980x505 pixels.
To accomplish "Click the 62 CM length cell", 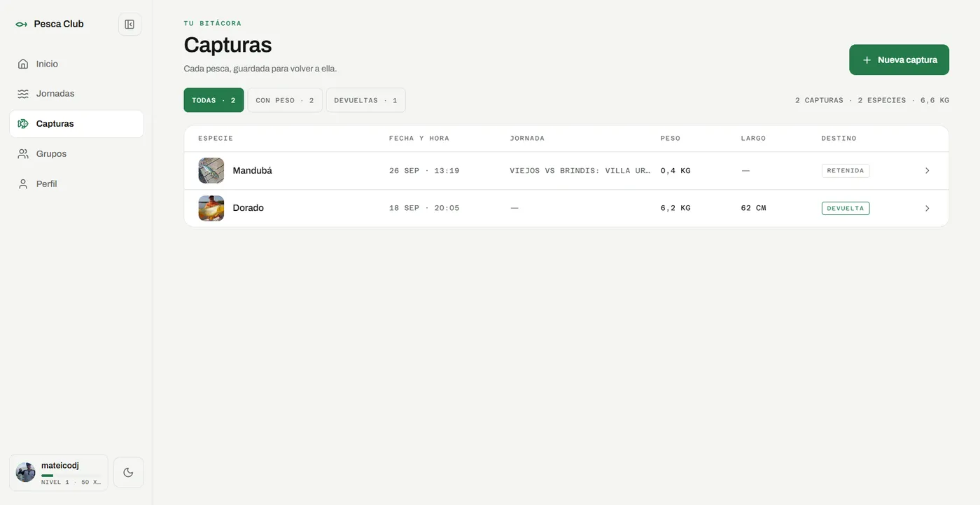I will (753, 208).
